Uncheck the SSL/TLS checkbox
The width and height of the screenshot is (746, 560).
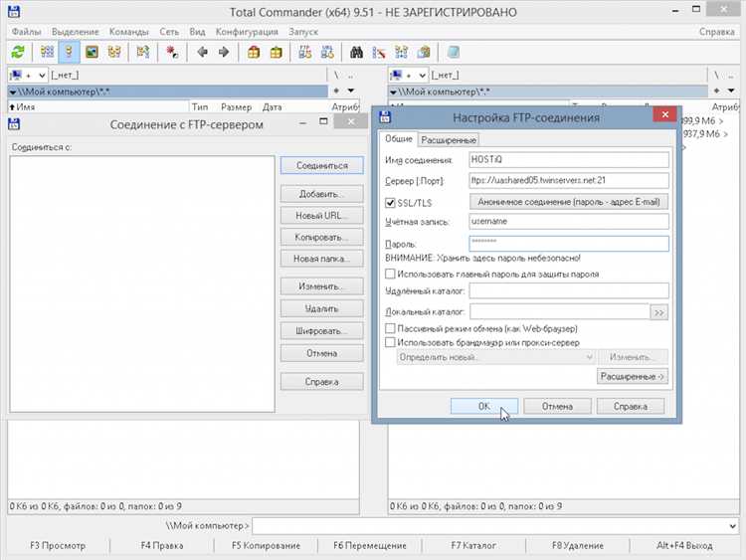pyautogui.click(x=390, y=202)
